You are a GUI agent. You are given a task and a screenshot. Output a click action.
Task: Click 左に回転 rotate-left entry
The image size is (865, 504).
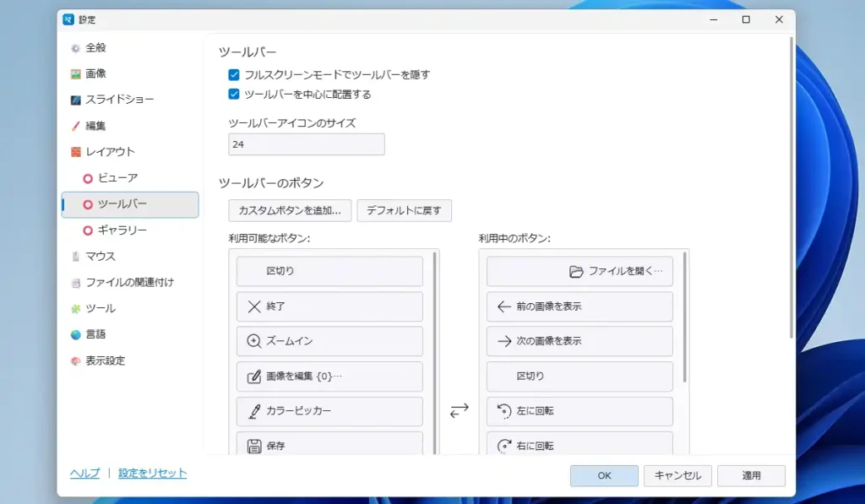click(x=579, y=411)
